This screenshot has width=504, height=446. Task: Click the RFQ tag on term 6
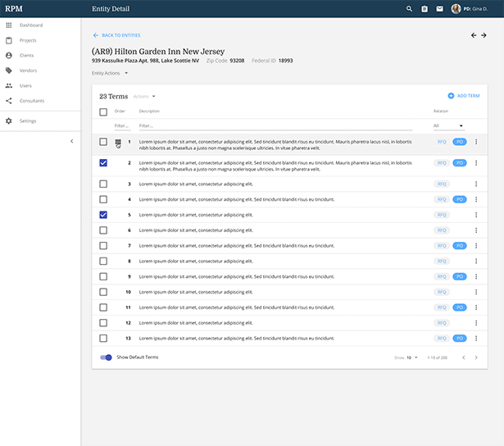coord(442,230)
